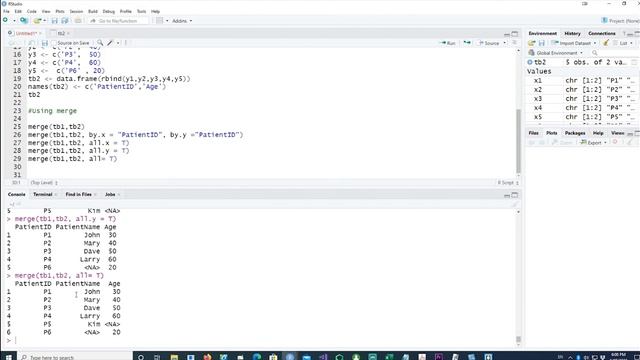Open the Project (None) menu

(x=620, y=20)
